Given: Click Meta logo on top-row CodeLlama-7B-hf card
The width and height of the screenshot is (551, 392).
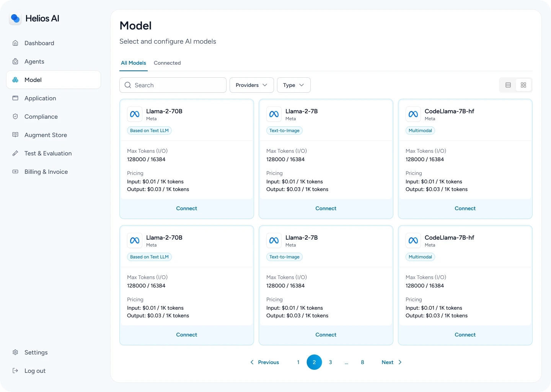Looking at the screenshot, I should (x=413, y=114).
